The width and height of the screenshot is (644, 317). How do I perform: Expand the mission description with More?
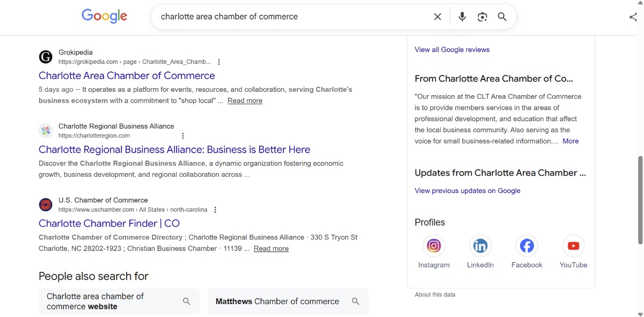click(570, 141)
